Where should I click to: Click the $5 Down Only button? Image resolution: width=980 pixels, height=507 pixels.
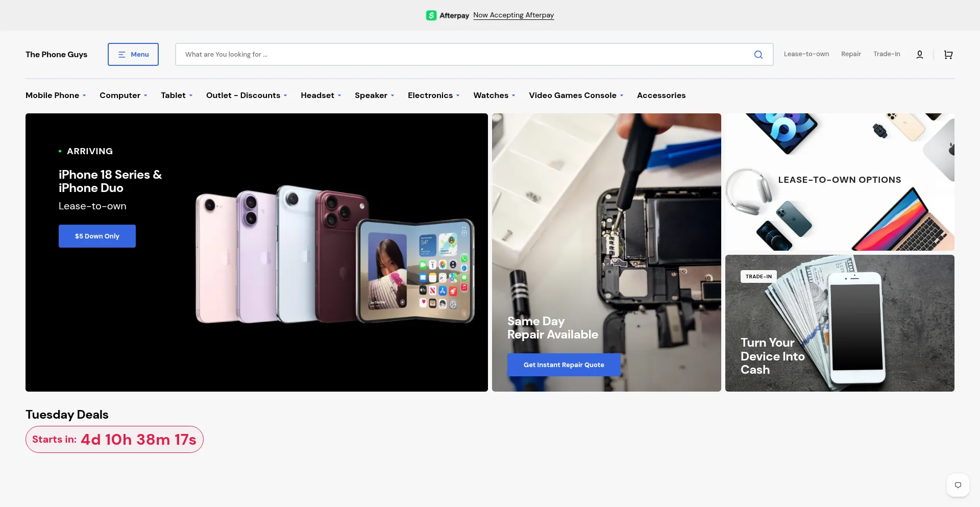(97, 236)
